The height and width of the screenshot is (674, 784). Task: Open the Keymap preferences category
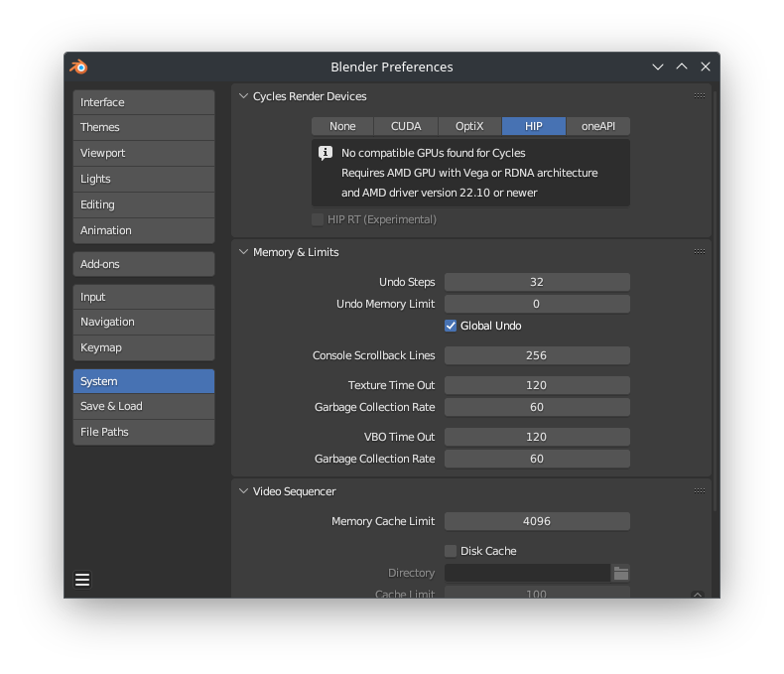144,347
